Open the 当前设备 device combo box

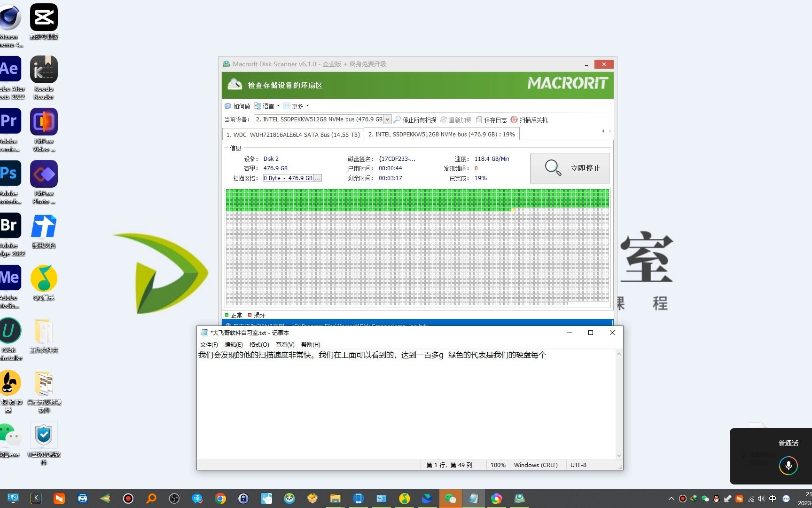pos(323,119)
